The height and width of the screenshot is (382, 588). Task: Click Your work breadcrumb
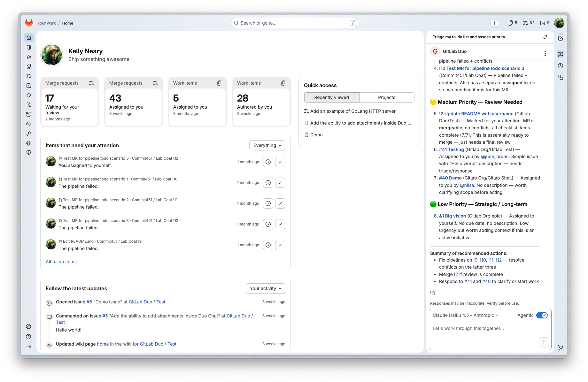pyautogui.click(x=46, y=23)
